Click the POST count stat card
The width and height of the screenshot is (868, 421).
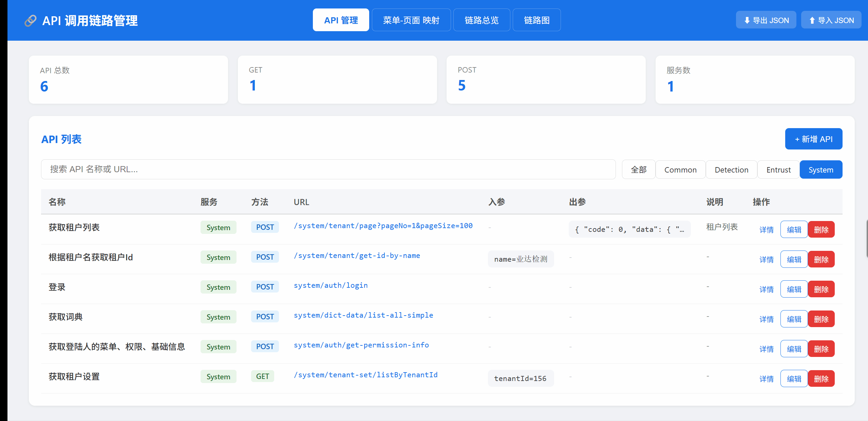click(x=546, y=80)
